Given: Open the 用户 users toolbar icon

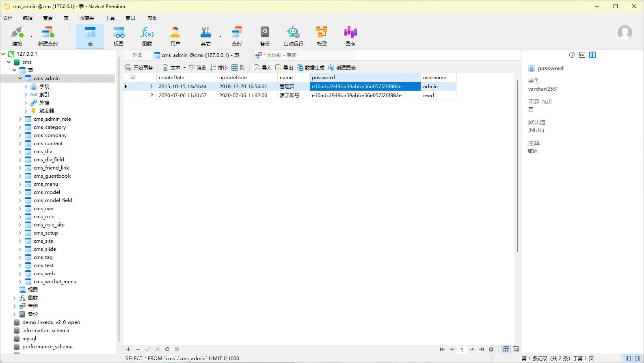Looking at the screenshot, I should (175, 36).
